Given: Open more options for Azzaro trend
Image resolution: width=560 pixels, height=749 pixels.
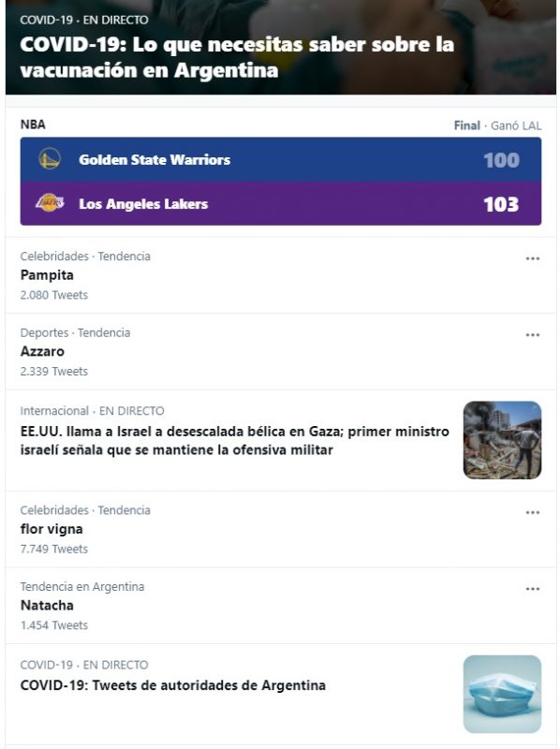Looking at the screenshot, I should [x=532, y=335].
